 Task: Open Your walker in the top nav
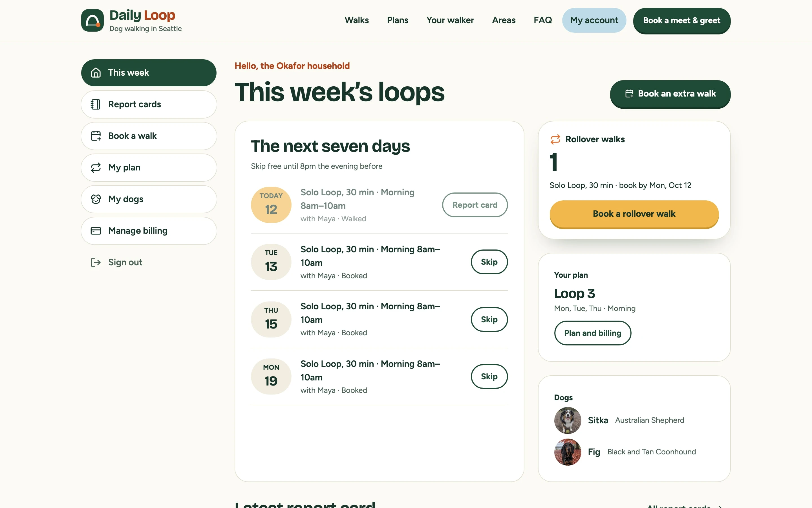click(450, 20)
